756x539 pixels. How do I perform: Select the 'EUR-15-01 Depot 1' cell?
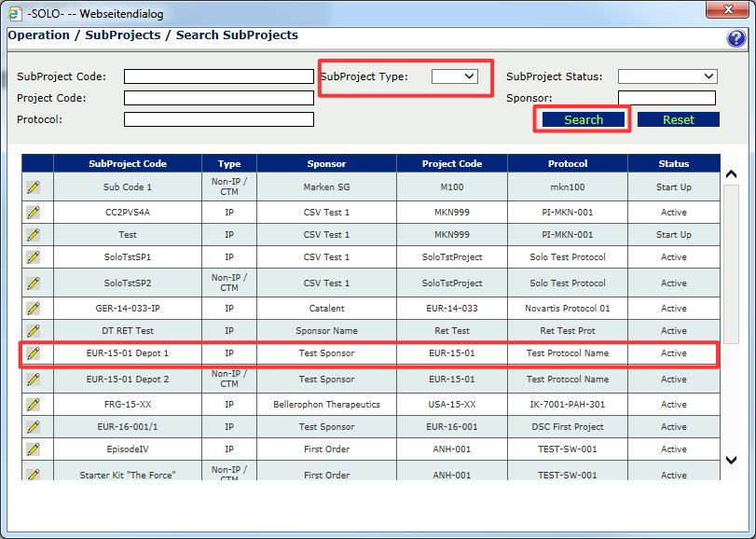[x=128, y=353]
